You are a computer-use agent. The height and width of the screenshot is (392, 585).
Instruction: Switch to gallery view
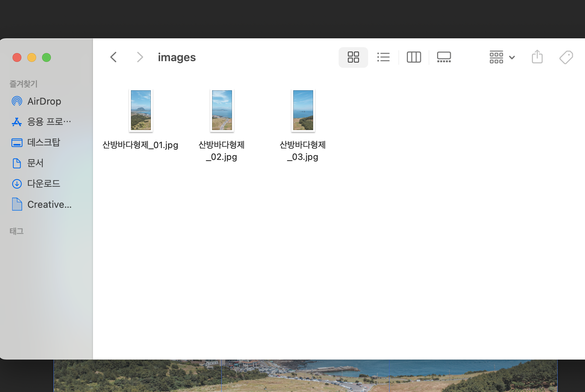click(x=444, y=57)
